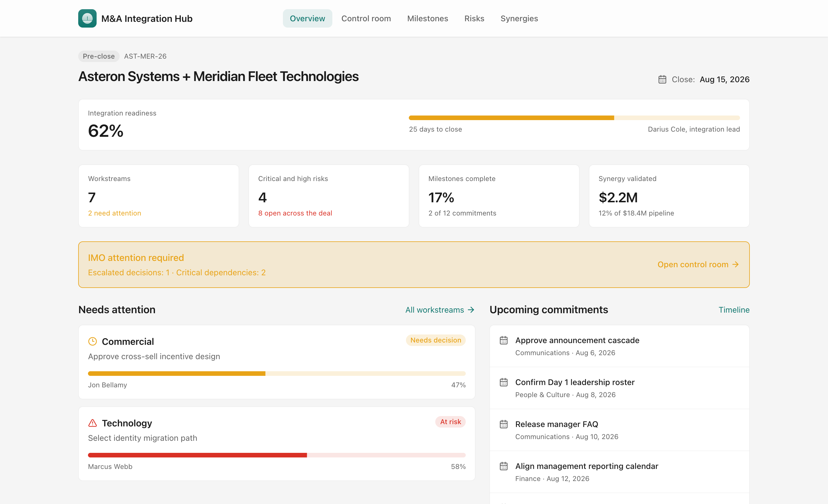Click the 8 open across the deal text
Viewport: 828px width, 504px height.
[295, 213]
